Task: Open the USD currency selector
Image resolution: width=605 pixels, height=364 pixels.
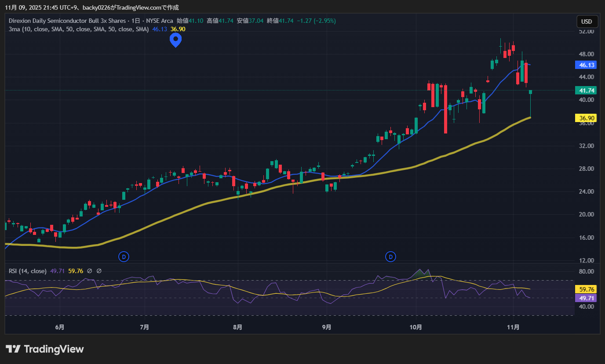Action: coord(587,22)
